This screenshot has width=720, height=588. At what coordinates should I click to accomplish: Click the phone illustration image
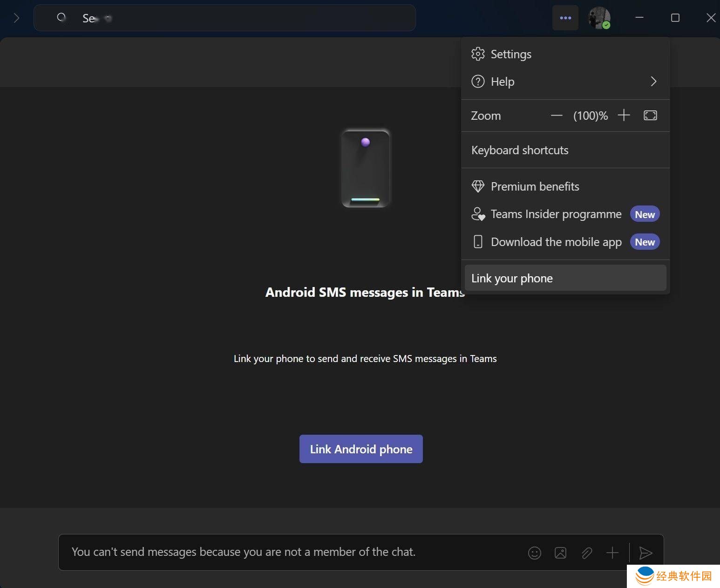(x=366, y=168)
